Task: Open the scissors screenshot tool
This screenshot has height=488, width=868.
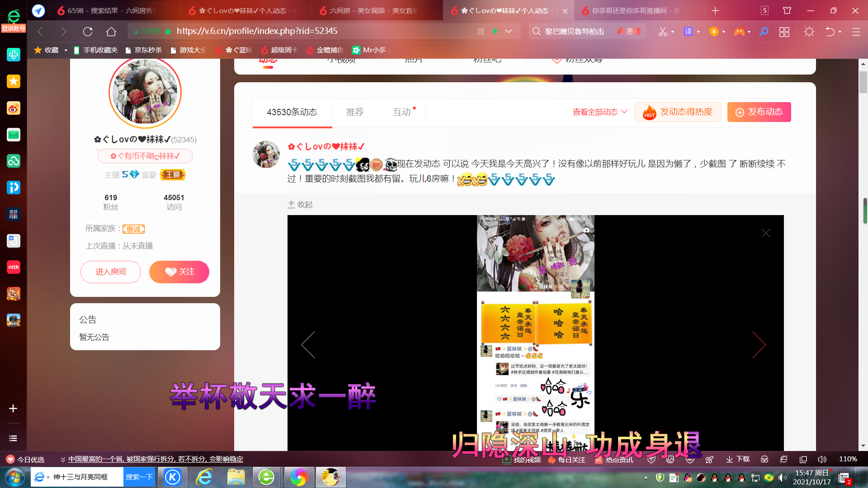Action: click(663, 31)
